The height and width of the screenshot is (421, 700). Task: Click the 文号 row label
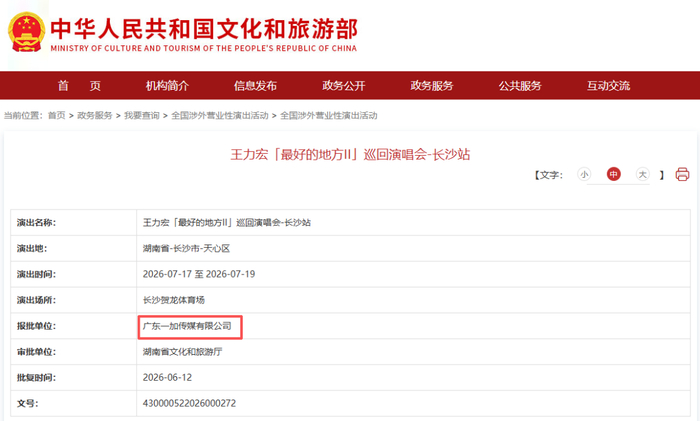pyautogui.click(x=27, y=403)
